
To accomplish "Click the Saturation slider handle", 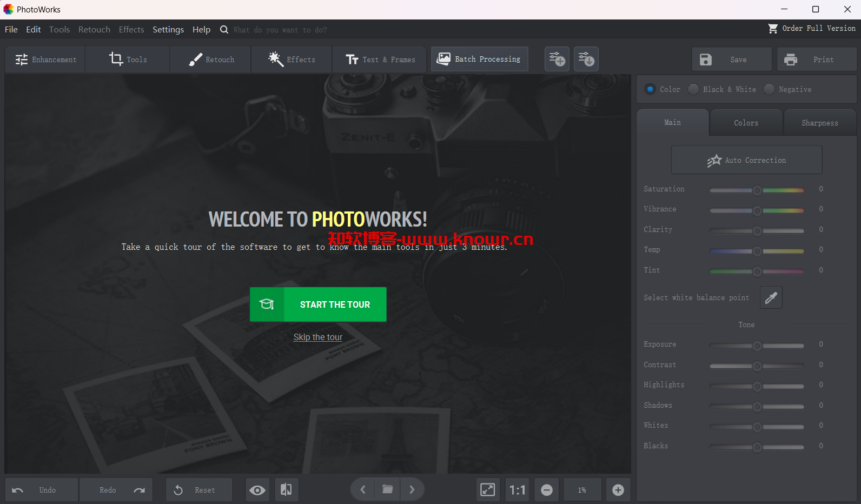I will [757, 190].
